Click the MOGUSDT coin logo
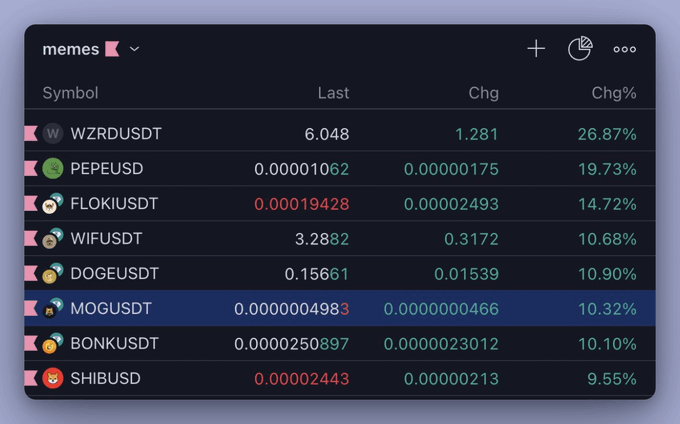The height and width of the screenshot is (424, 680). pyautogui.click(x=53, y=309)
